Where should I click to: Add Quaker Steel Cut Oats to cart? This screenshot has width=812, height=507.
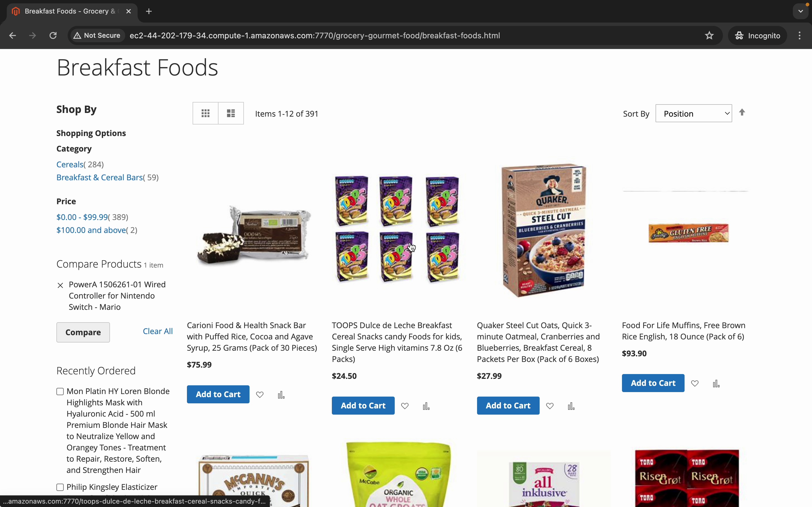point(508,405)
